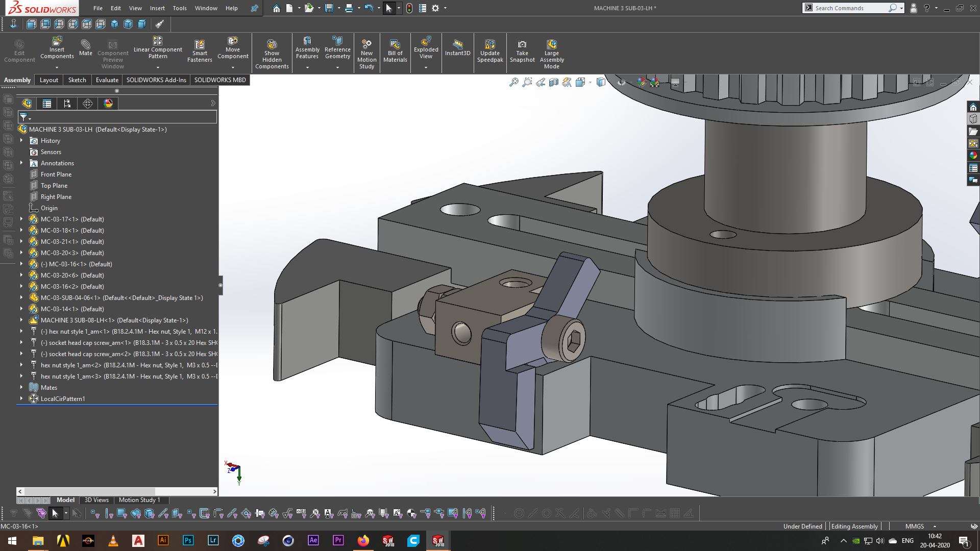Viewport: 980px width, 551px height.
Task: Click Update Speedpak
Action: tap(490, 52)
